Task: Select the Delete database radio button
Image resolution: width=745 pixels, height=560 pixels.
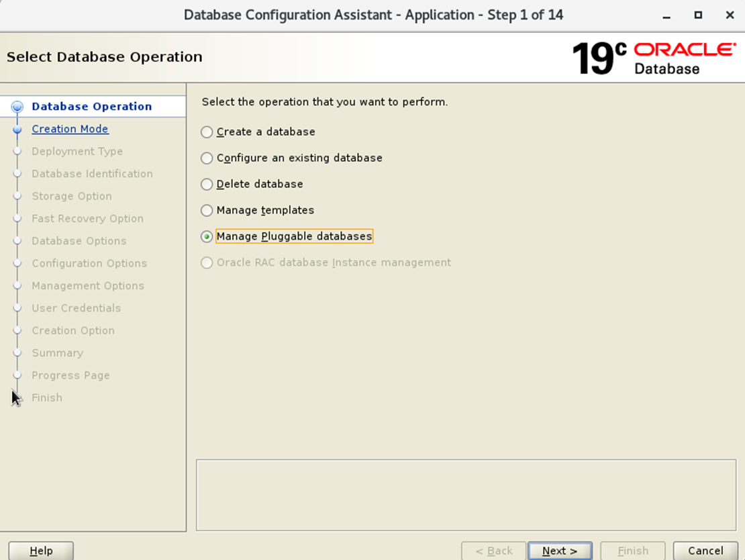Action: [x=207, y=184]
